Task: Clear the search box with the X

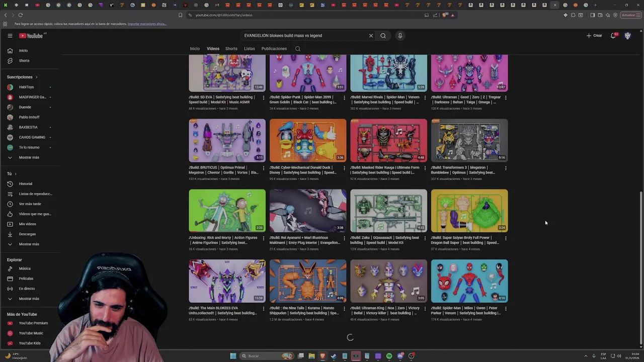Action: tap(371, 36)
